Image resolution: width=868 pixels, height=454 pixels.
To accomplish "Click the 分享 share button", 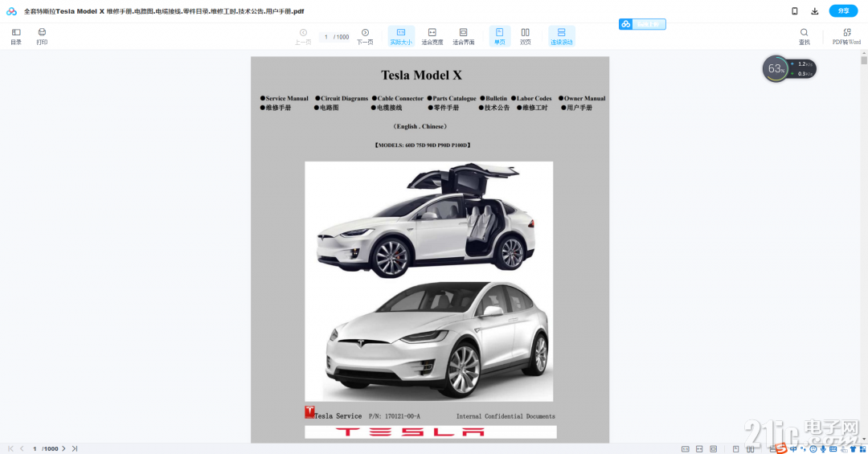I will tap(843, 10).
